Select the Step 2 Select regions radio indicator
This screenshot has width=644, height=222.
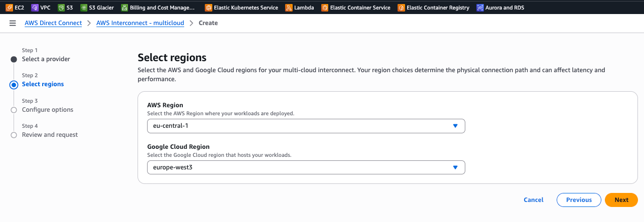coord(14,85)
